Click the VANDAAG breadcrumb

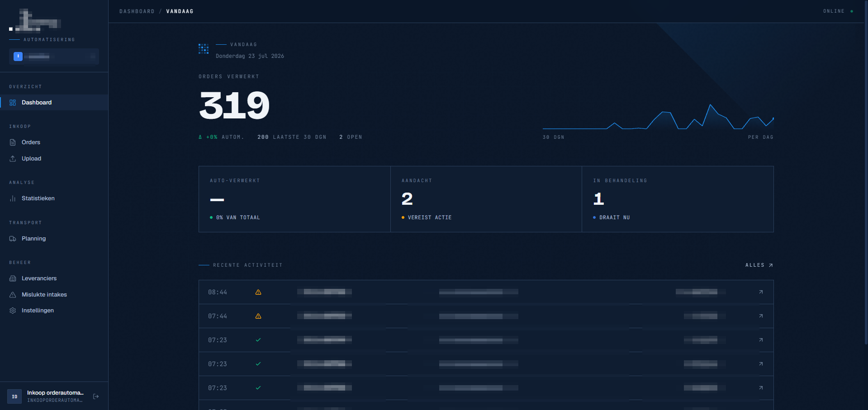[x=180, y=11]
